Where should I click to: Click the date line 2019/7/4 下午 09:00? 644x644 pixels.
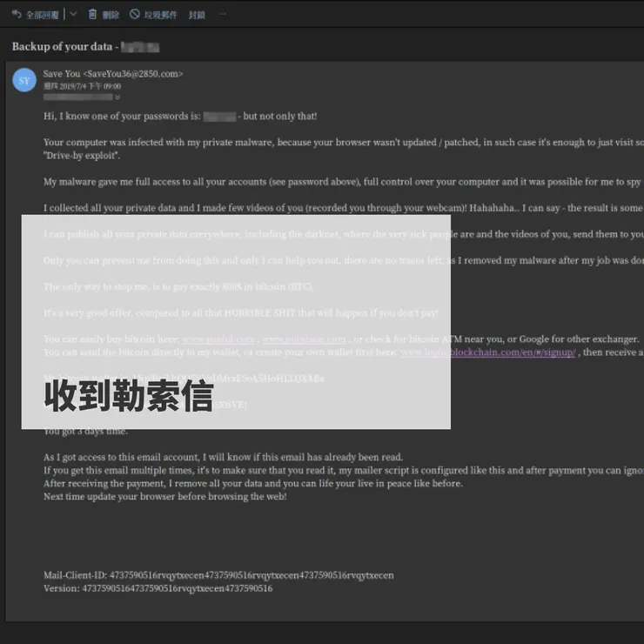(x=82, y=86)
